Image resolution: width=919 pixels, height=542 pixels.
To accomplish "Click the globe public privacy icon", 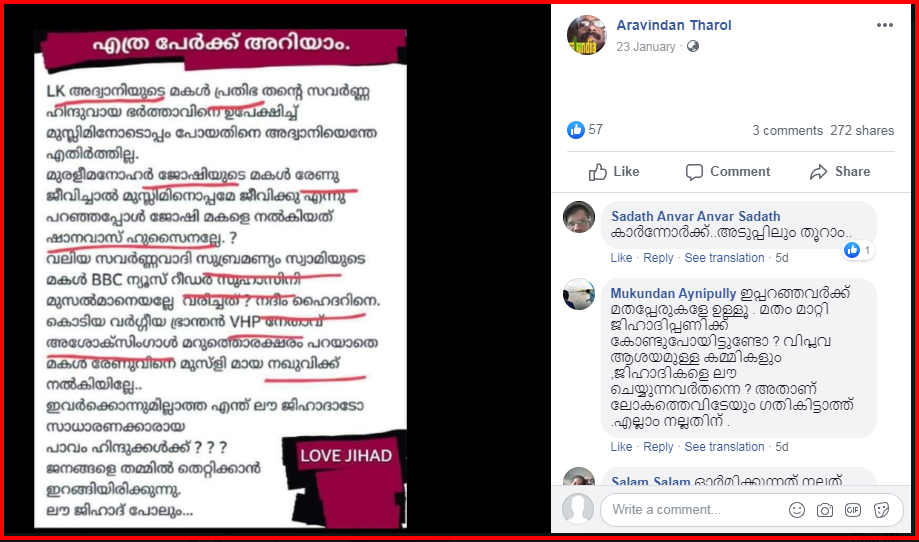I will tap(693, 46).
